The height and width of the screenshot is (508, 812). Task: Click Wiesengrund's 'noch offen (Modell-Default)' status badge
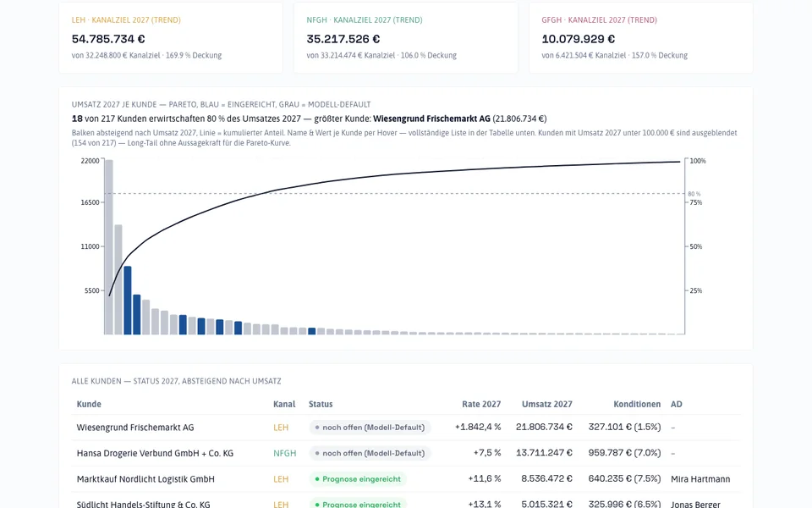(x=370, y=428)
